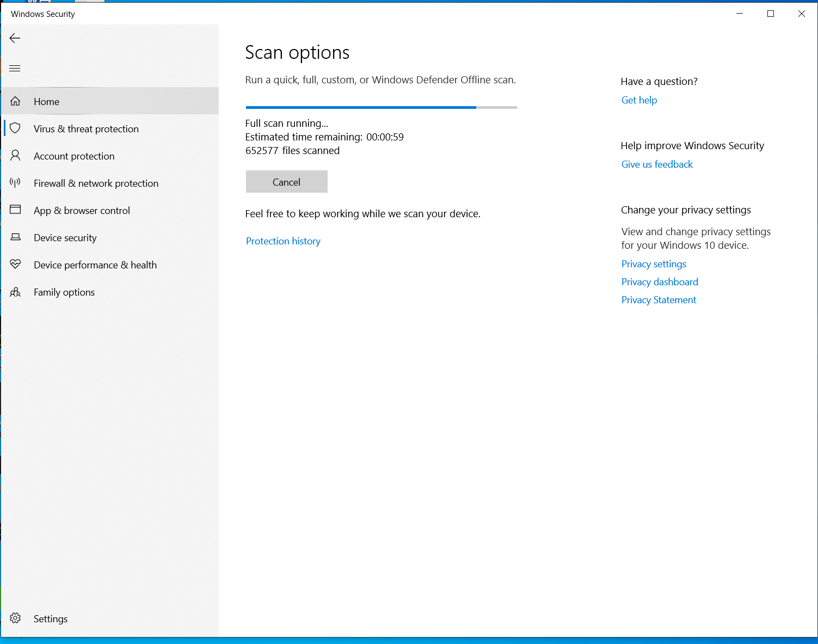
Task: Click the full scan progress bar
Action: click(382, 108)
